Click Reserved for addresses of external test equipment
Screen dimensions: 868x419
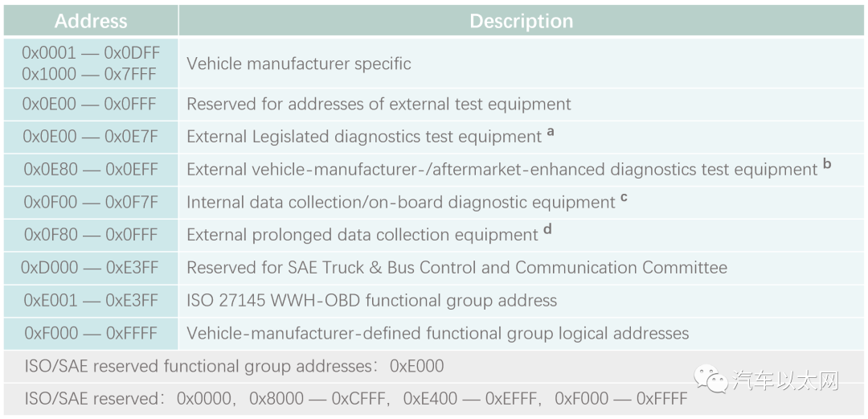(379, 105)
